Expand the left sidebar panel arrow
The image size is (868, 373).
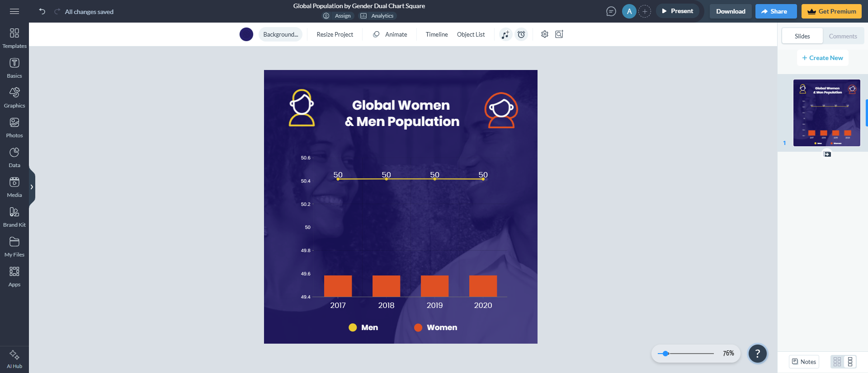click(32, 187)
